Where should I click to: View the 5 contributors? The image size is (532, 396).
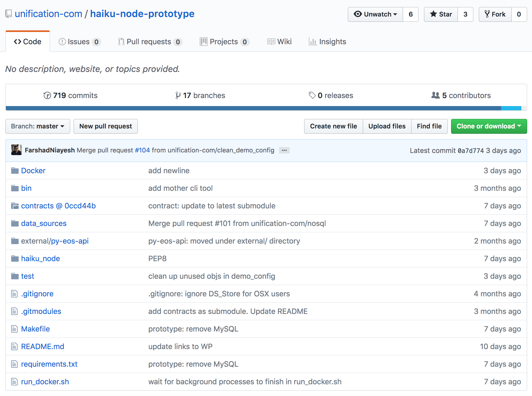pyautogui.click(x=461, y=95)
